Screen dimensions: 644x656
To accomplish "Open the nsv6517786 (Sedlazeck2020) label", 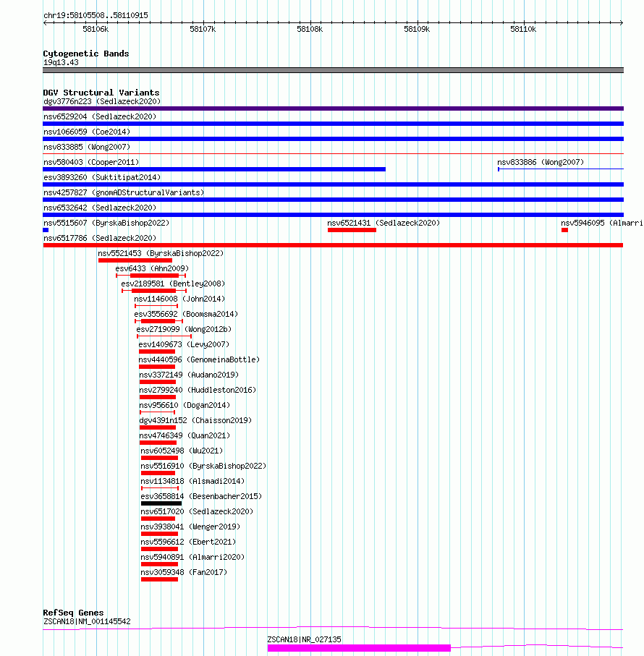I will [x=100, y=238].
